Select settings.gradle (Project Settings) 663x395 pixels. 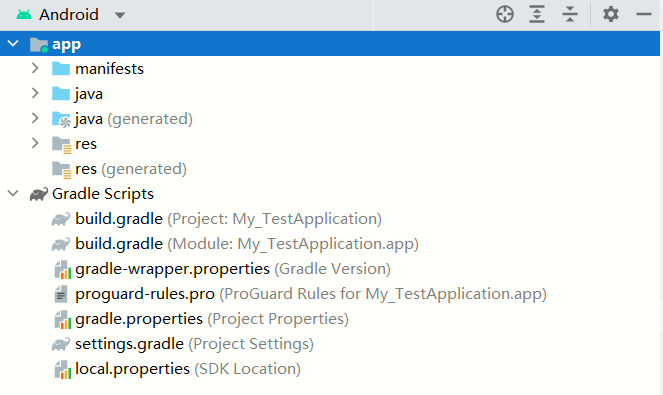(195, 343)
